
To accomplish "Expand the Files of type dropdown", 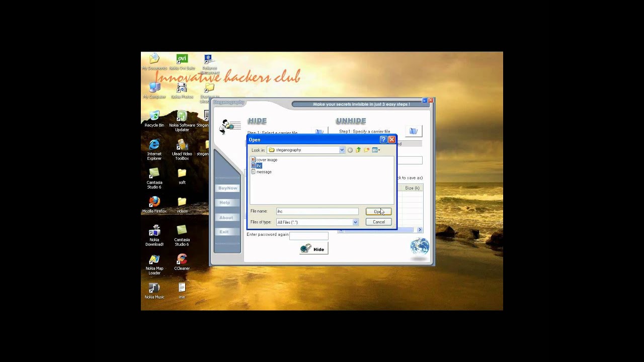I will pyautogui.click(x=355, y=222).
